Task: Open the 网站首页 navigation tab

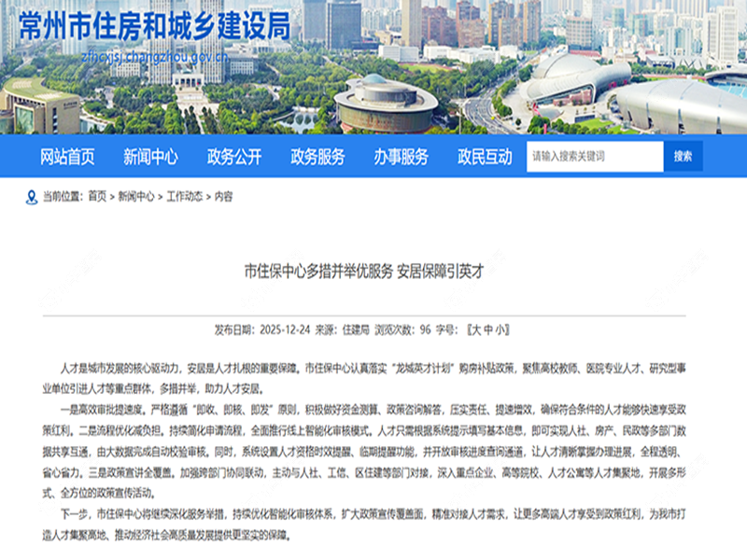Action: pyautogui.click(x=67, y=157)
